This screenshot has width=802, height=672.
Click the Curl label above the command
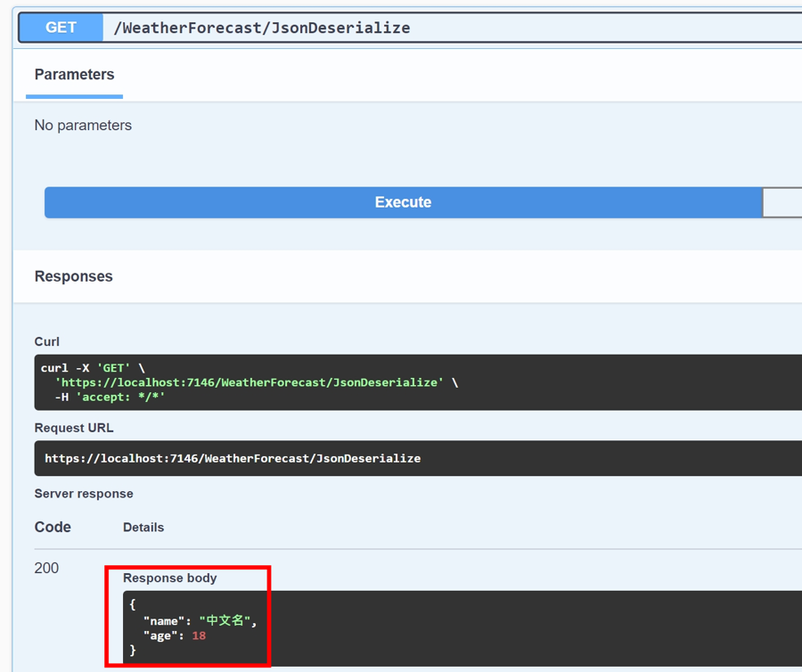[47, 341]
